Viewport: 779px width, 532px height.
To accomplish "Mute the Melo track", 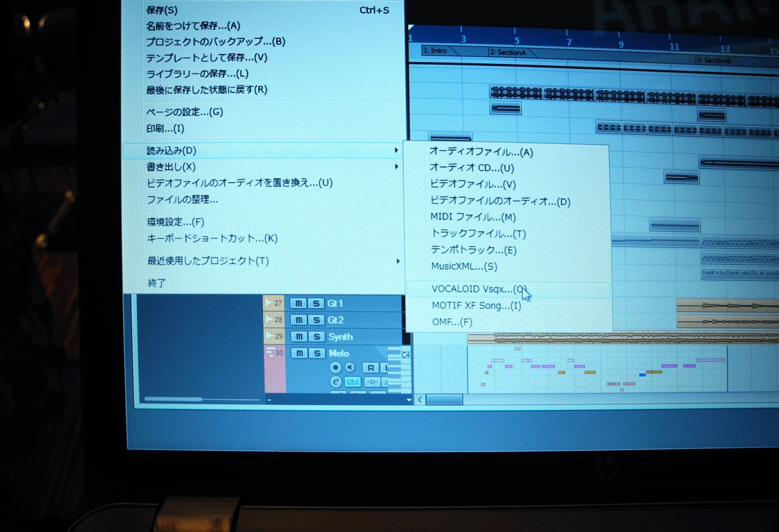I will pos(300,353).
